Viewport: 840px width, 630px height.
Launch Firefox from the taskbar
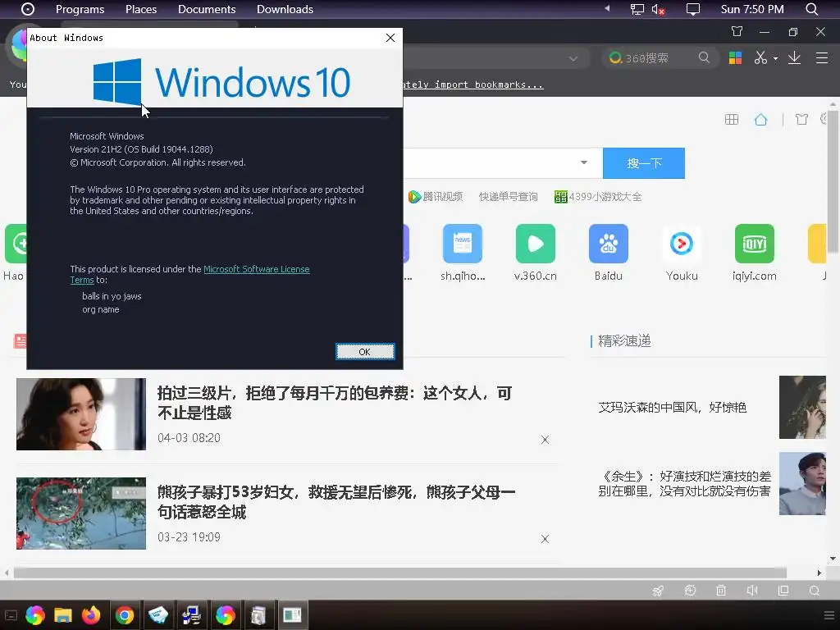(x=91, y=615)
